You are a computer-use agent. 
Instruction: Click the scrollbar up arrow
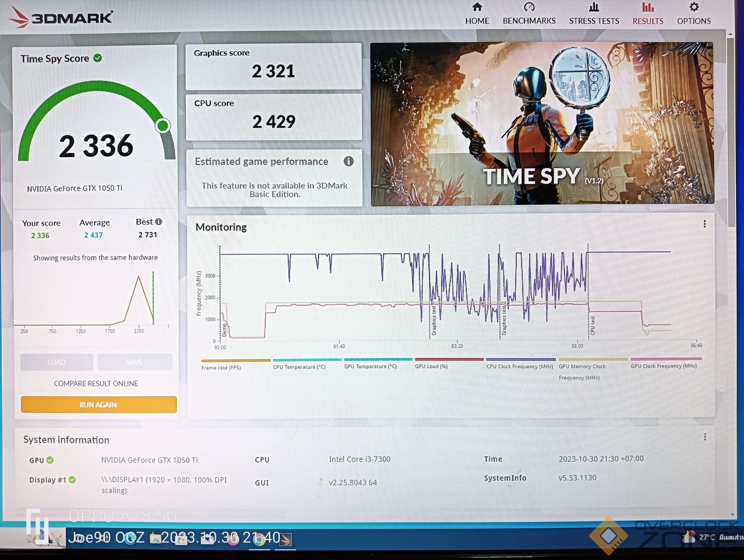point(730,34)
